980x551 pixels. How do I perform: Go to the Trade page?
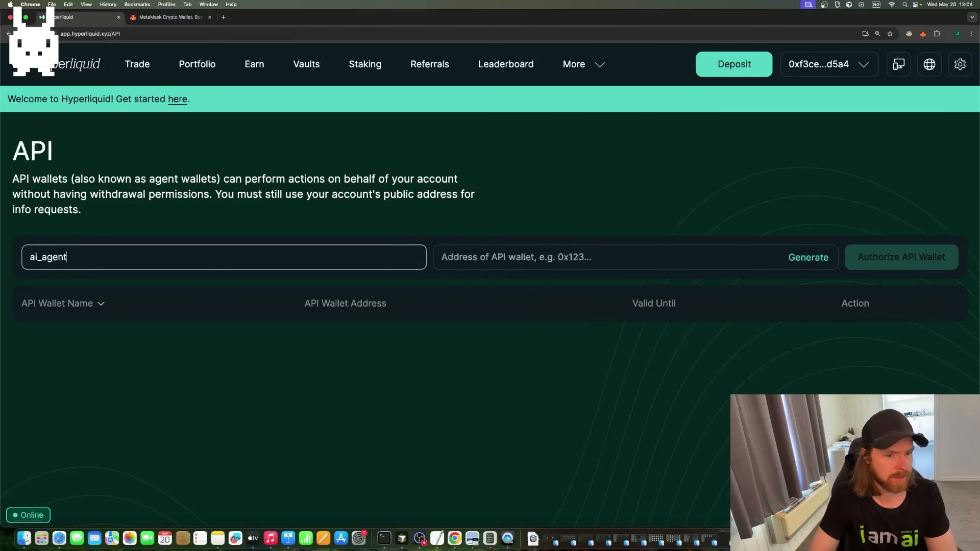coord(137,64)
